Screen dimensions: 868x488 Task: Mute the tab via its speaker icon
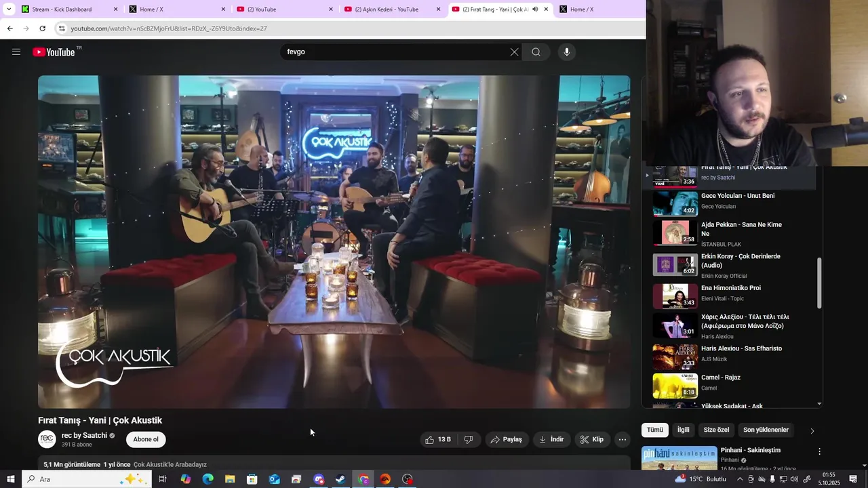click(x=535, y=9)
